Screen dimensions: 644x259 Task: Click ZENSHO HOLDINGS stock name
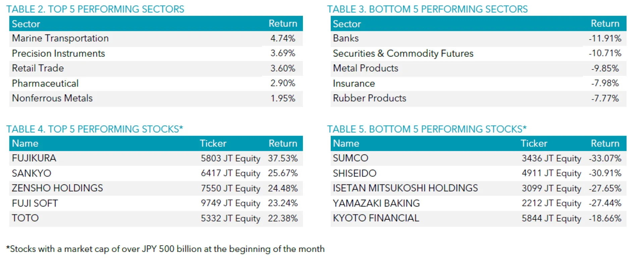click(57, 188)
